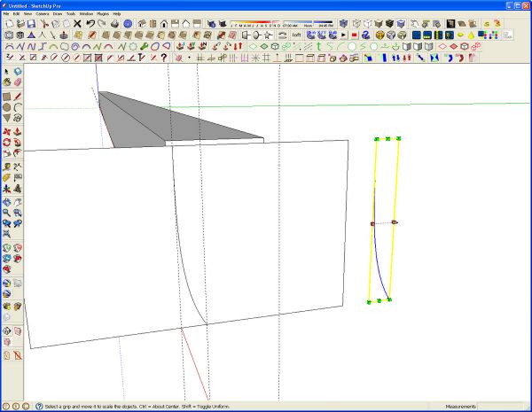
Task: Activate the pink Eraser tool
Action: (18, 82)
